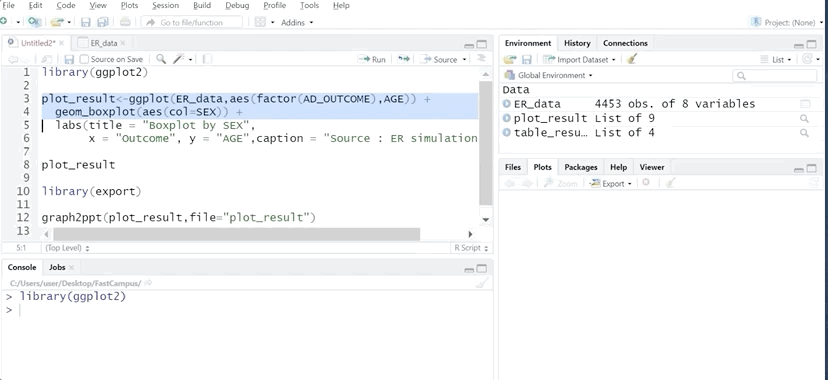
Task: Click the show in new window icon
Action: click(x=46, y=60)
